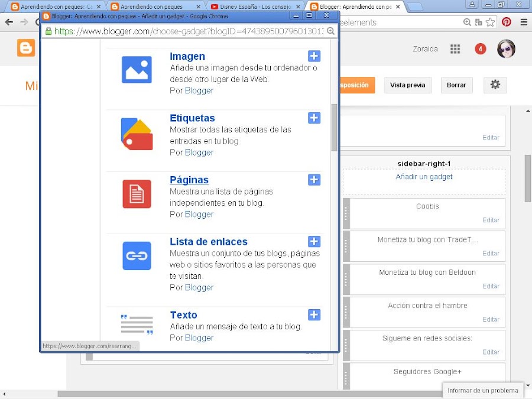Open the Chrome hamburger menu
532x399 pixels.
(x=524, y=22)
